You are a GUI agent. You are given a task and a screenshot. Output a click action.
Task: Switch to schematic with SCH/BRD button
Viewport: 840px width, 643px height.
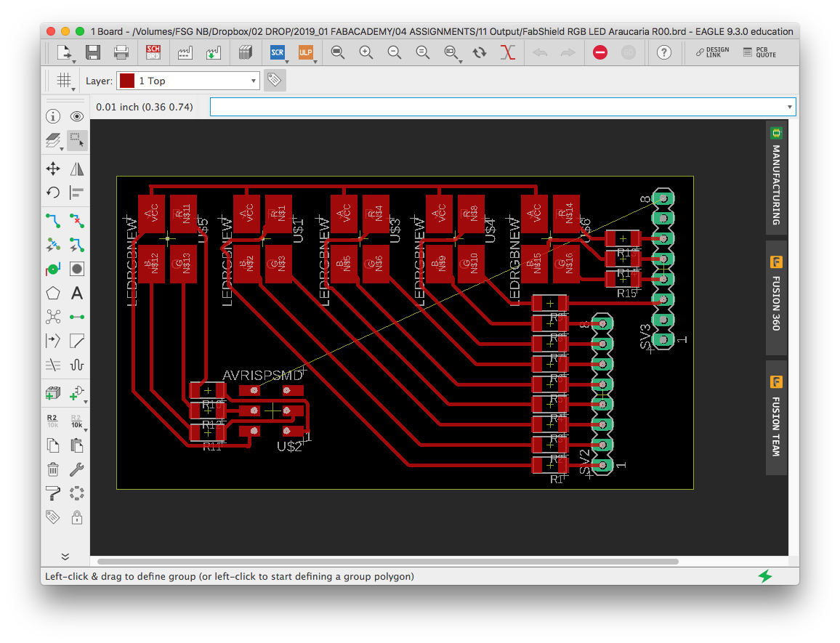pyautogui.click(x=153, y=52)
